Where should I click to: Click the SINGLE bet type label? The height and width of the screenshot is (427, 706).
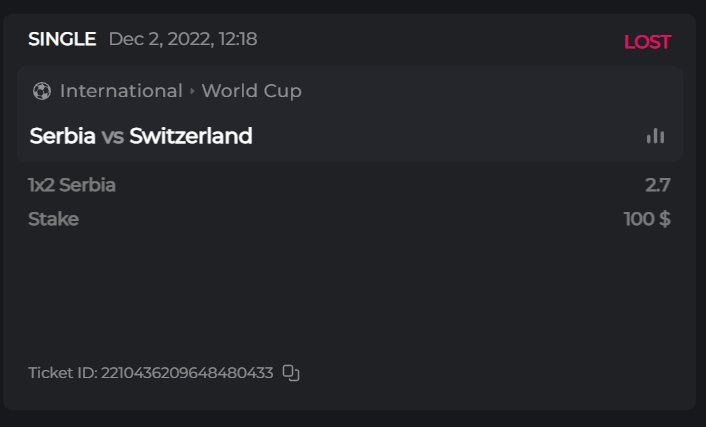pos(62,40)
